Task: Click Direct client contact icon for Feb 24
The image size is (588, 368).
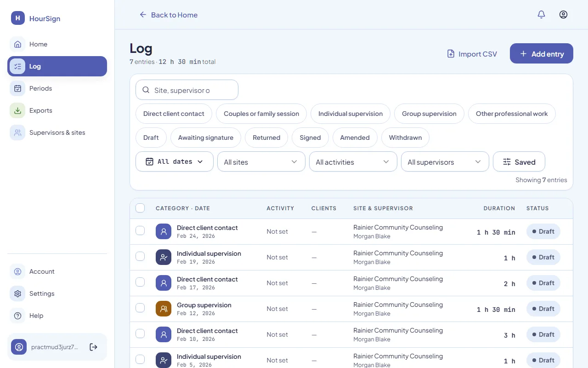Action: tap(164, 231)
